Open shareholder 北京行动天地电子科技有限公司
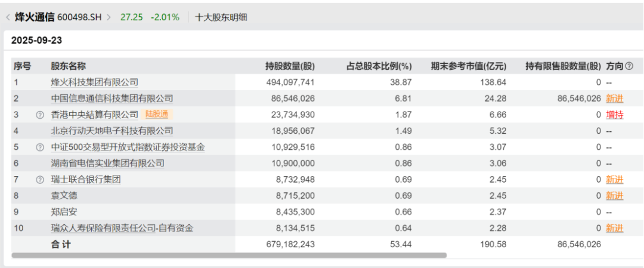 pos(112,131)
